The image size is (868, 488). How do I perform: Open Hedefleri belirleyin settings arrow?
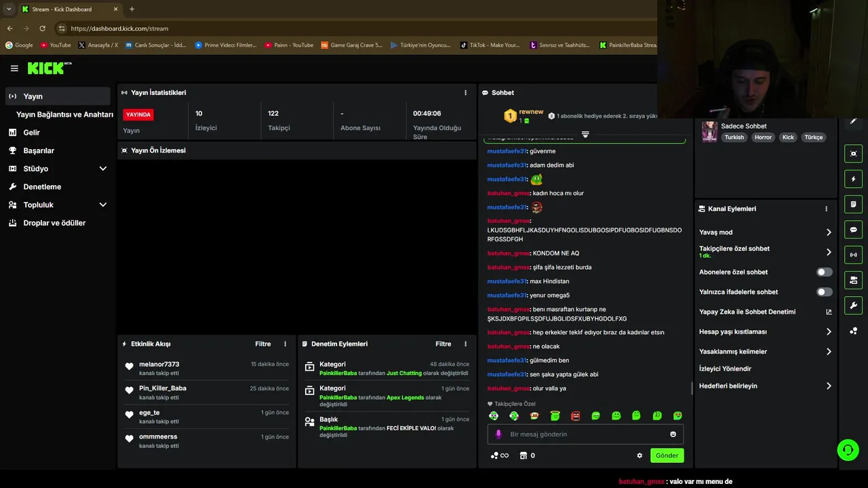[x=829, y=386]
